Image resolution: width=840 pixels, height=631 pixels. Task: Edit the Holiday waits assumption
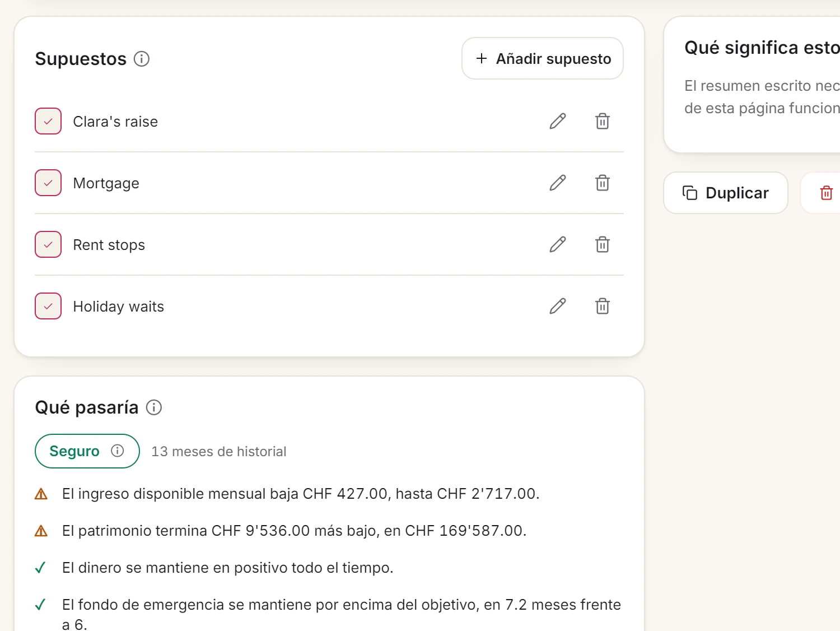tap(558, 306)
